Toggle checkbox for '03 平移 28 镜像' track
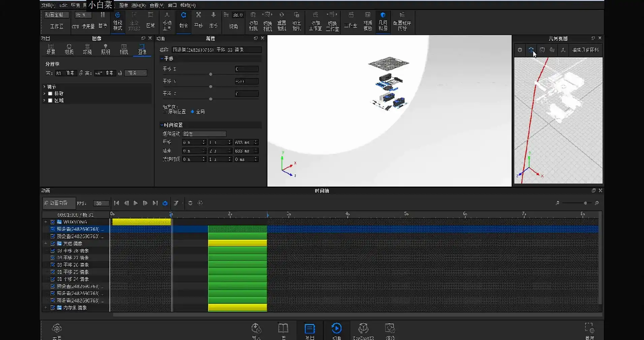Image resolution: width=644 pixels, height=340 pixels. coord(53,251)
